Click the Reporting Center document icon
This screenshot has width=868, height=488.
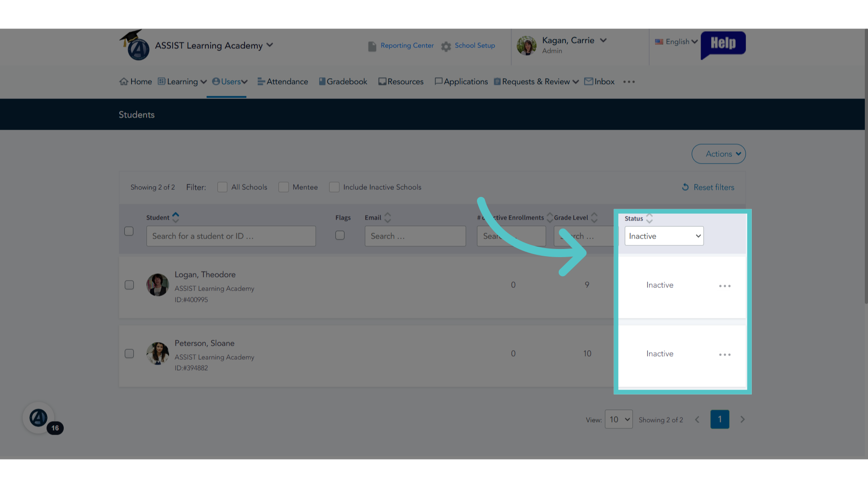372,47
